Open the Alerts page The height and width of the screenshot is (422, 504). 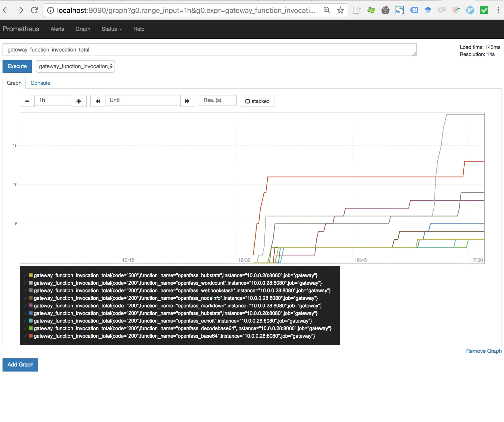coord(57,29)
